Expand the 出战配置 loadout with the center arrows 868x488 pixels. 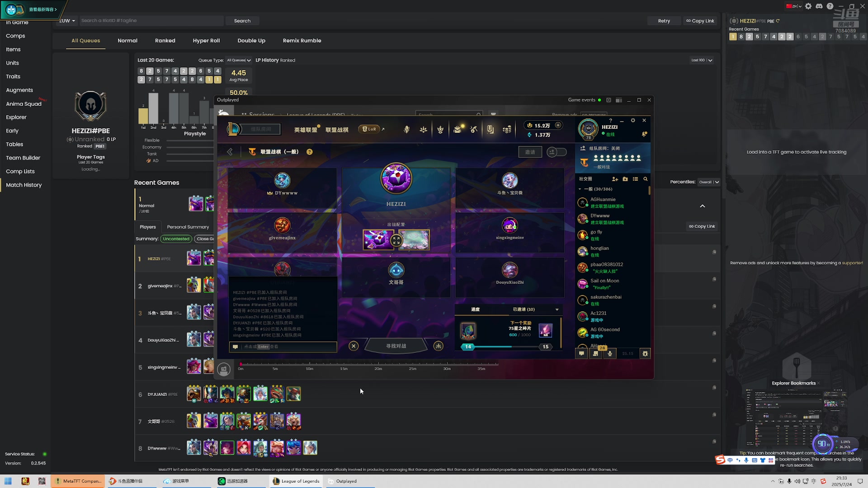396,240
